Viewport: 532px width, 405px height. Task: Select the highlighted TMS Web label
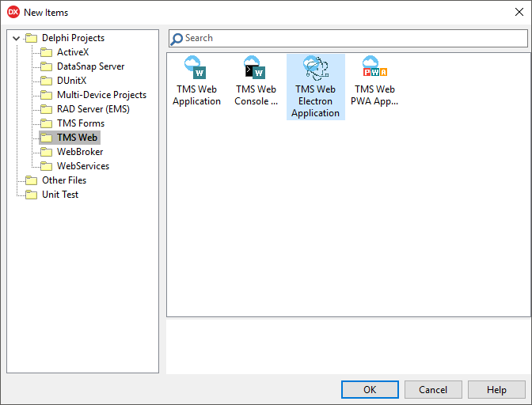coord(77,138)
